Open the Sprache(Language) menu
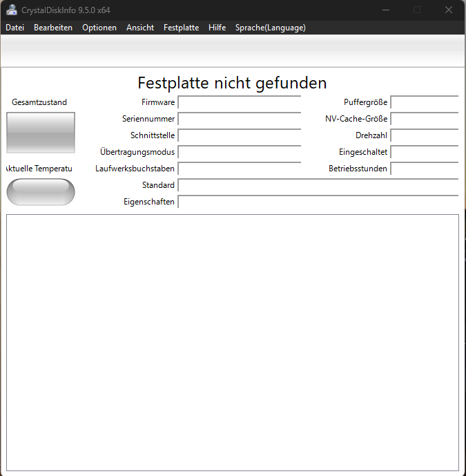Viewport: 466px width, 476px height. (271, 28)
